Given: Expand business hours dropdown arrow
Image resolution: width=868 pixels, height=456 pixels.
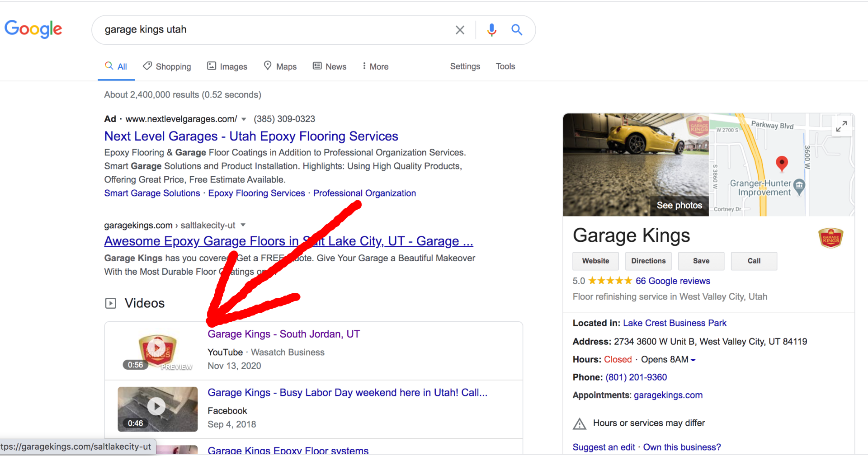Looking at the screenshot, I should 693,360.
